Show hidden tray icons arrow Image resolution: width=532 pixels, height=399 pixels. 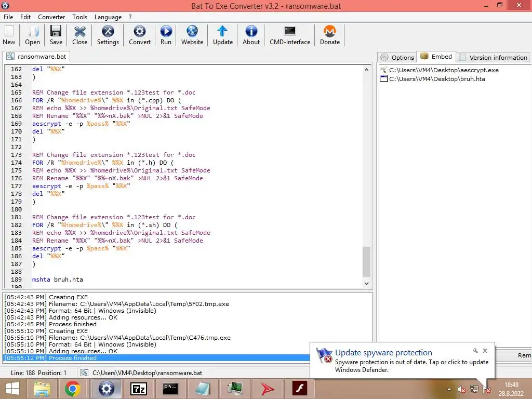449,389
